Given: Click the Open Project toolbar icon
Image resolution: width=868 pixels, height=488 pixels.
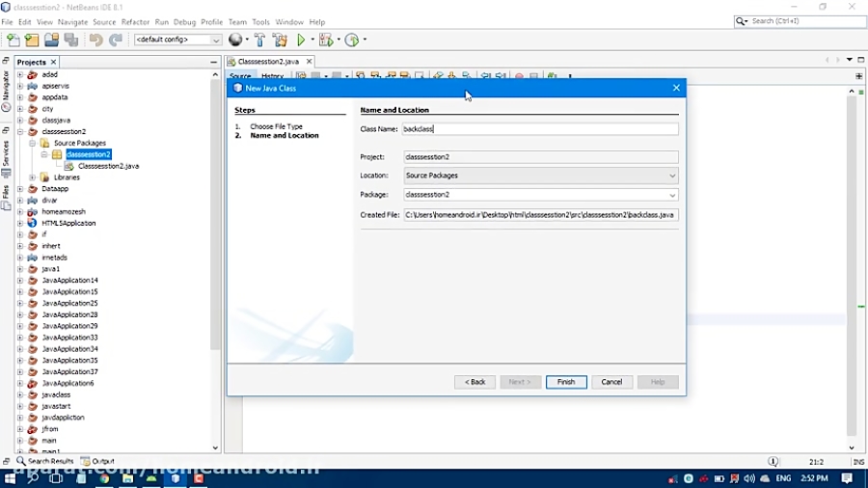Looking at the screenshot, I should pyautogui.click(x=51, y=41).
